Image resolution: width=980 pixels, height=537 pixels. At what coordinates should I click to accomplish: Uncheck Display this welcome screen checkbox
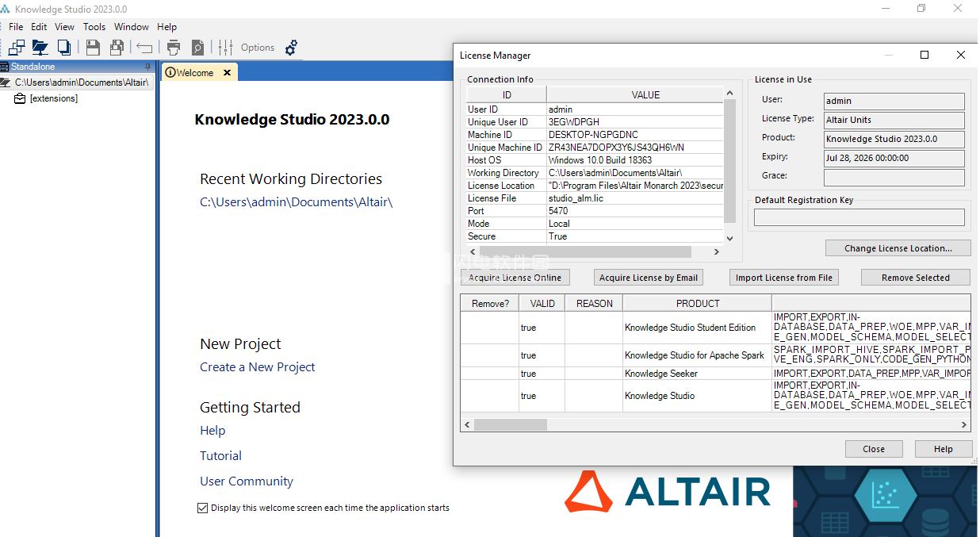[x=202, y=508]
